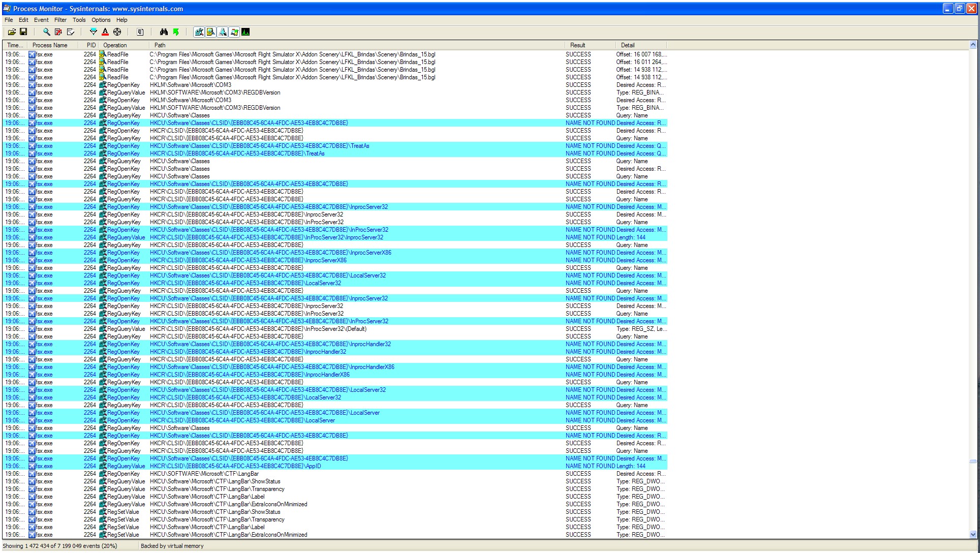Toggle Show Profiling Events graph button
The height and width of the screenshot is (553, 980).
click(246, 32)
